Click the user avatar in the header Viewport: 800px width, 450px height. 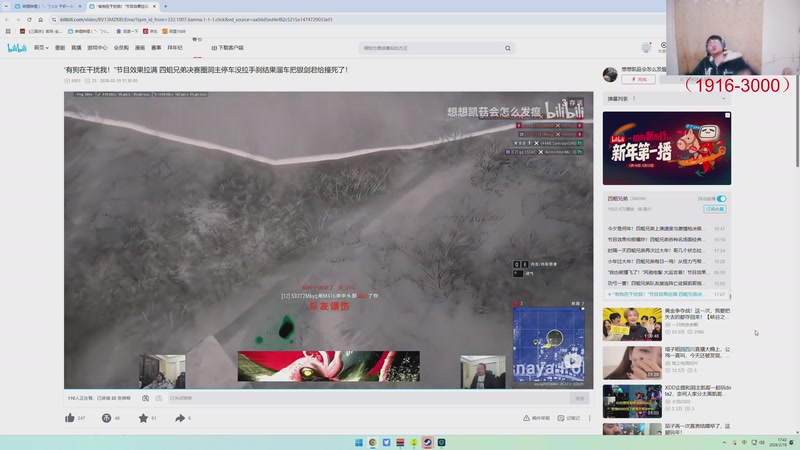(646, 48)
